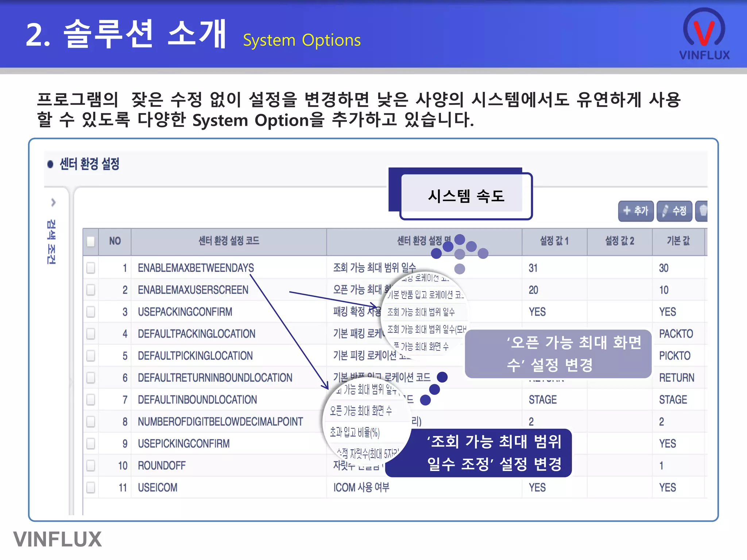
Task: Check the DEFAULTPICKINGLOCATION row checkbox
Action: pos(91,355)
